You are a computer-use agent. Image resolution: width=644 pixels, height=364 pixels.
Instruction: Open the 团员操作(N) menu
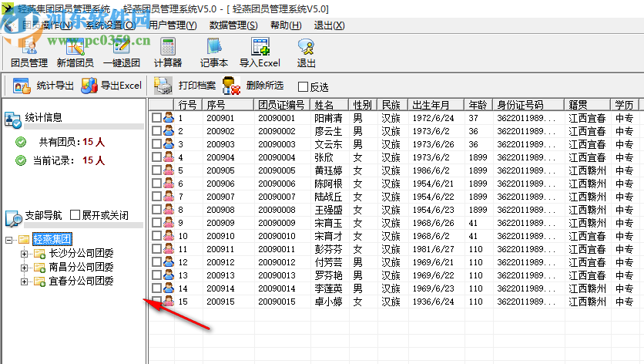tap(47, 25)
